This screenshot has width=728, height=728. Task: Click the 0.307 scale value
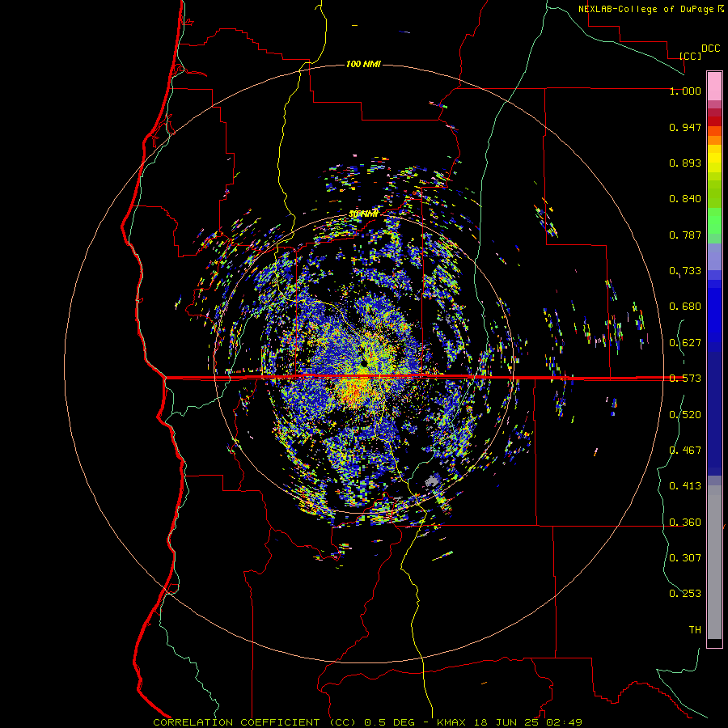pyautogui.click(x=685, y=558)
